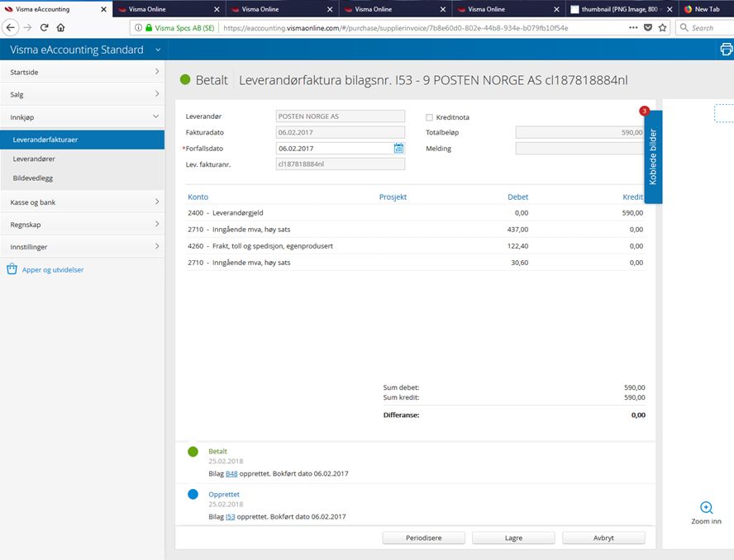Expand the Innstillinger menu chevron
The height and width of the screenshot is (560, 734).
tap(157, 246)
